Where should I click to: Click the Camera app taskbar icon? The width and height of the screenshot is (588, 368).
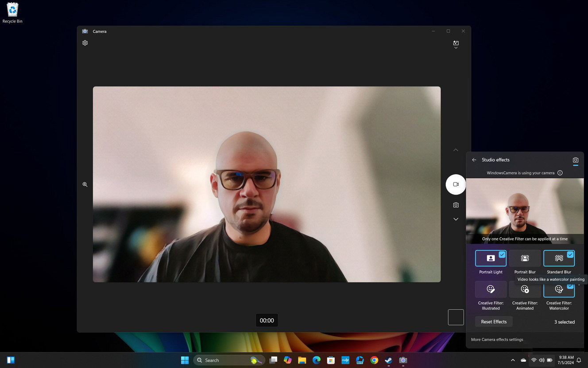pyautogui.click(x=403, y=360)
